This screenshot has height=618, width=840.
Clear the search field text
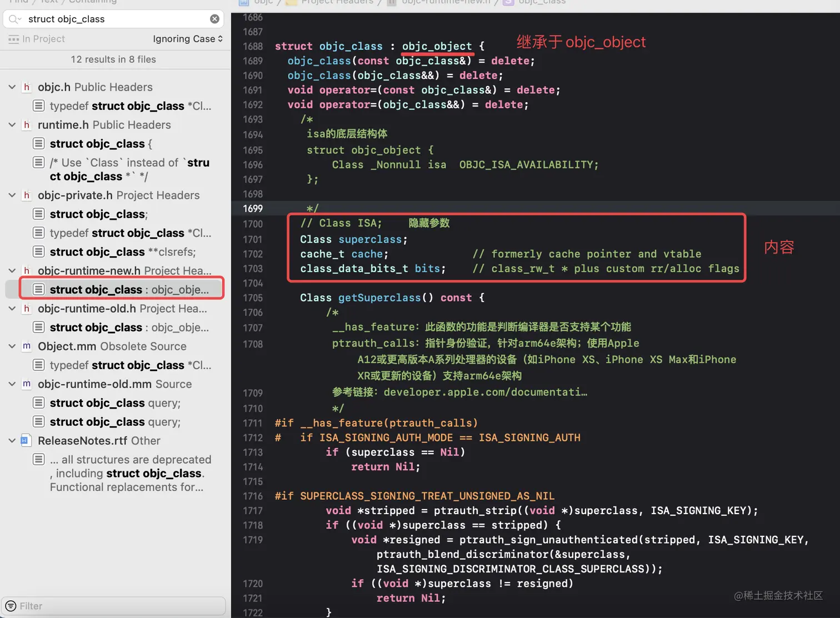214,19
